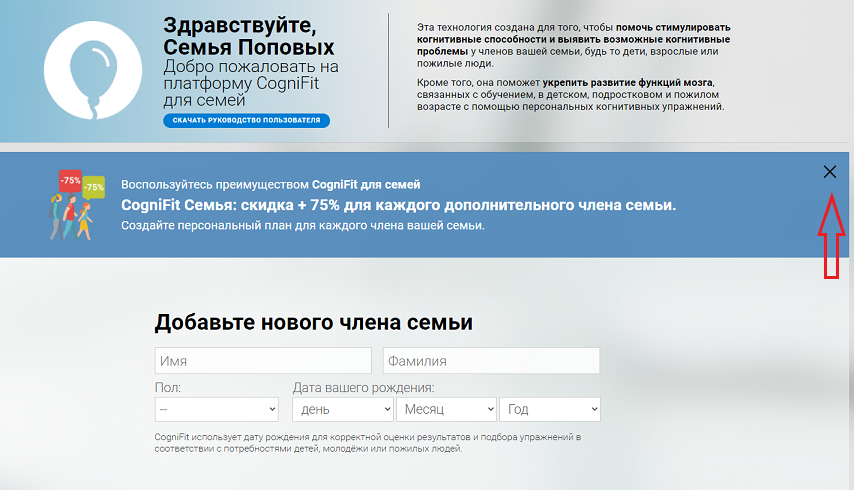Click the 'Добавьте нового члена семьи' heading
This screenshot has height=490, width=854.
click(x=313, y=322)
